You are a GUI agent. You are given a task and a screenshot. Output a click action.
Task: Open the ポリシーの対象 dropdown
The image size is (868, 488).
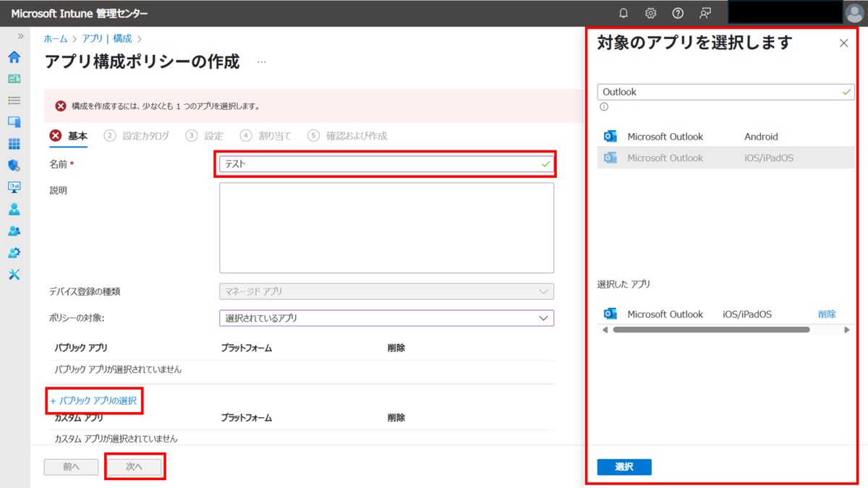click(x=386, y=318)
